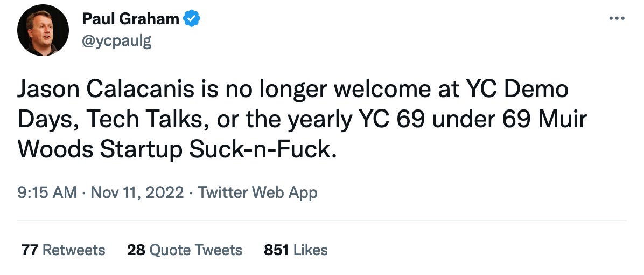View the 77 Retweets list

pos(63,250)
